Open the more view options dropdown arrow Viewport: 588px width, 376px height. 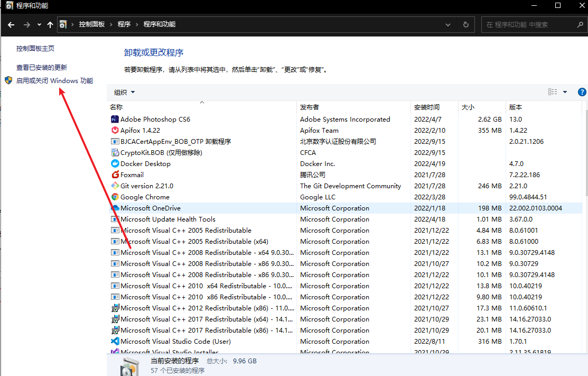click(x=565, y=92)
